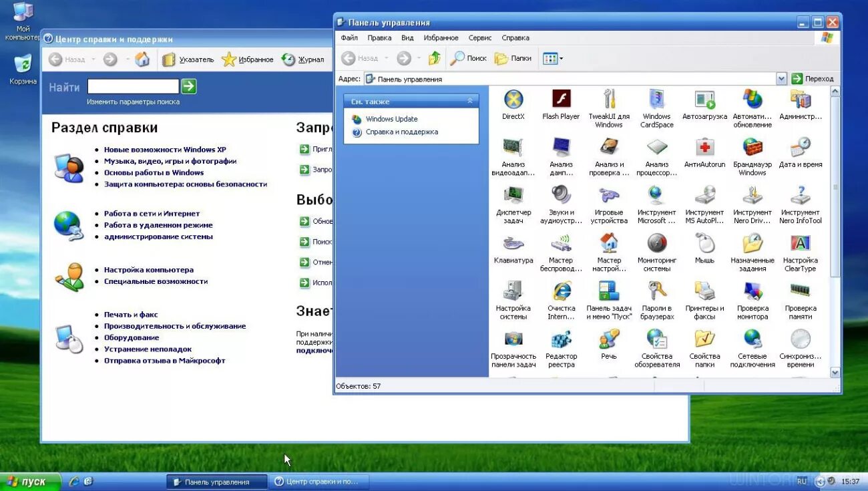Switch to Центр справки taskbar button
Image resolution: width=868 pixels, height=491 pixels.
pyautogui.click(x=318, y=482)
